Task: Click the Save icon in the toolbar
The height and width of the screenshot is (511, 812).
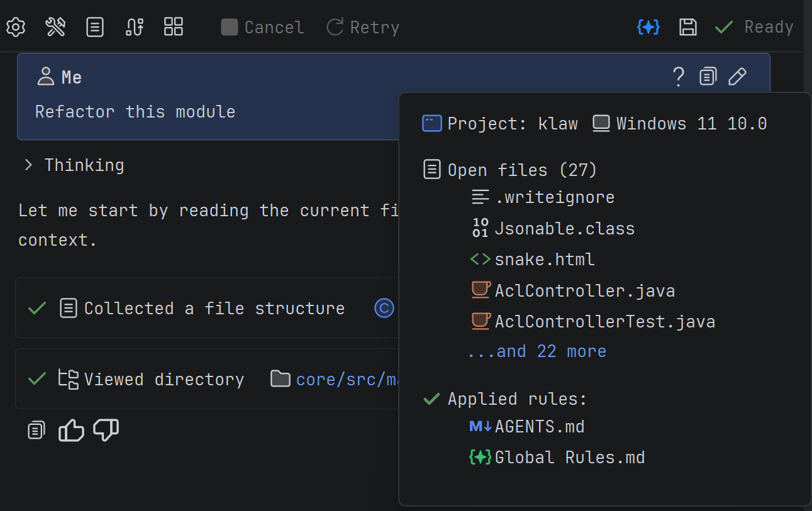Action: pyautogui.click(x=687, y=26)
